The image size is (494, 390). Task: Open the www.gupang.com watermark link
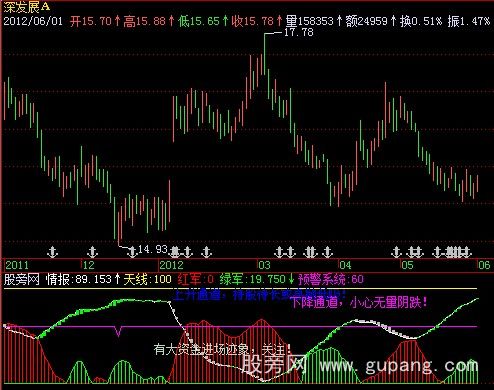399,366
